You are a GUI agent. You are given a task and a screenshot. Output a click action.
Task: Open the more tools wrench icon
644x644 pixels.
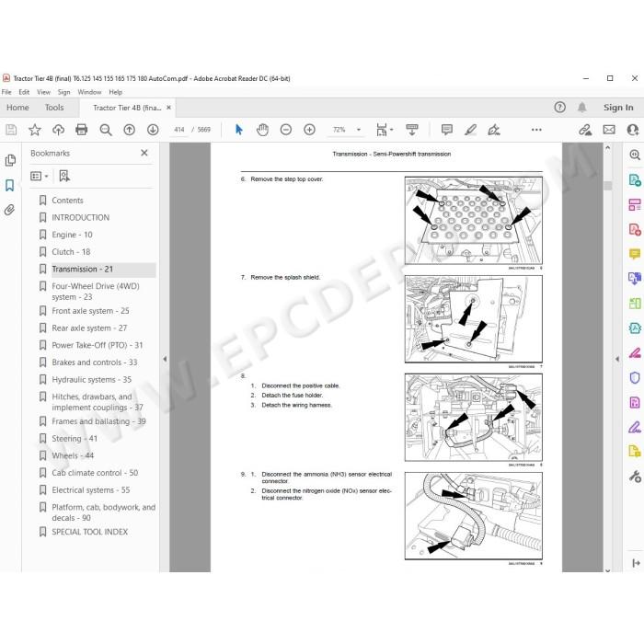[635, 477]
